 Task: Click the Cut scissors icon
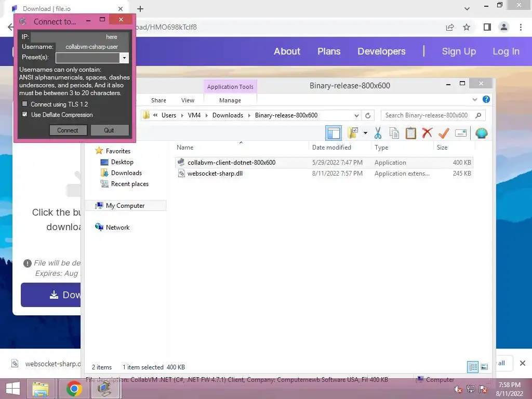[x=378, y=133]
